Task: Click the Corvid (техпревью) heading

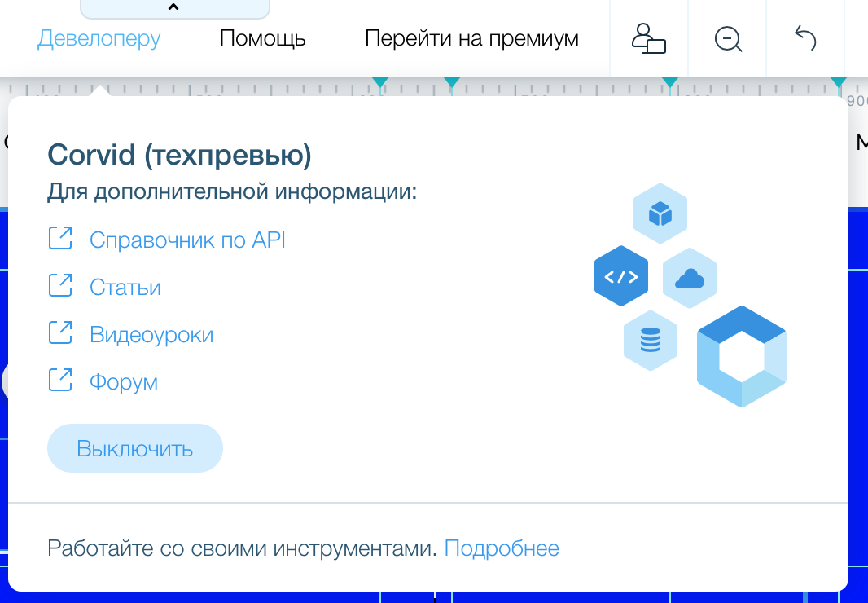Action: click(179, 155)
